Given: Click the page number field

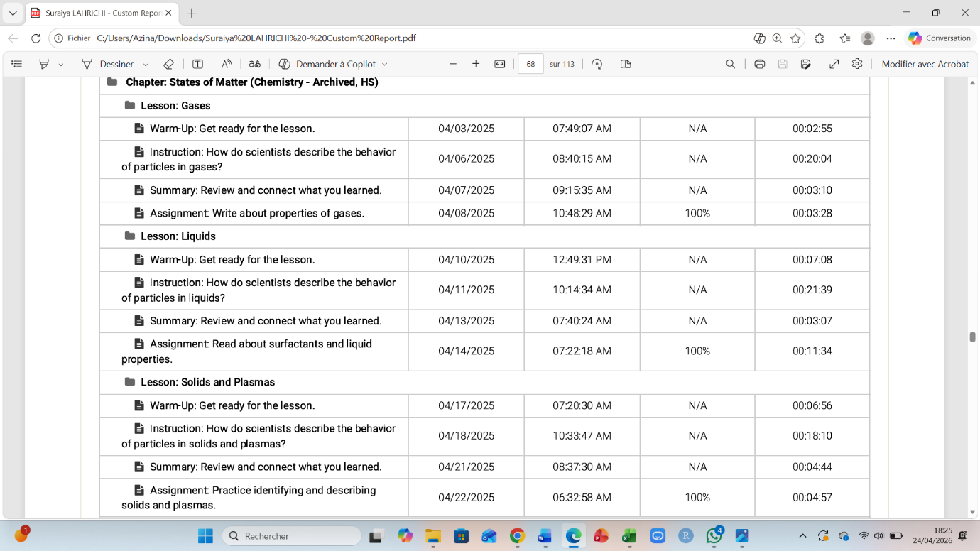Looking at the screenshot, I should pyautogui.click(x=530, y=64).
